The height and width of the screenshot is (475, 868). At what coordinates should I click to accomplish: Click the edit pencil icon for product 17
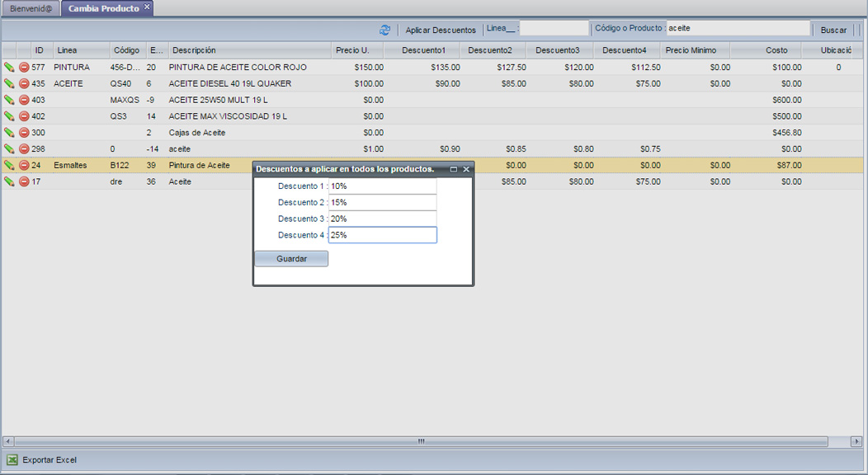[9, 181]
